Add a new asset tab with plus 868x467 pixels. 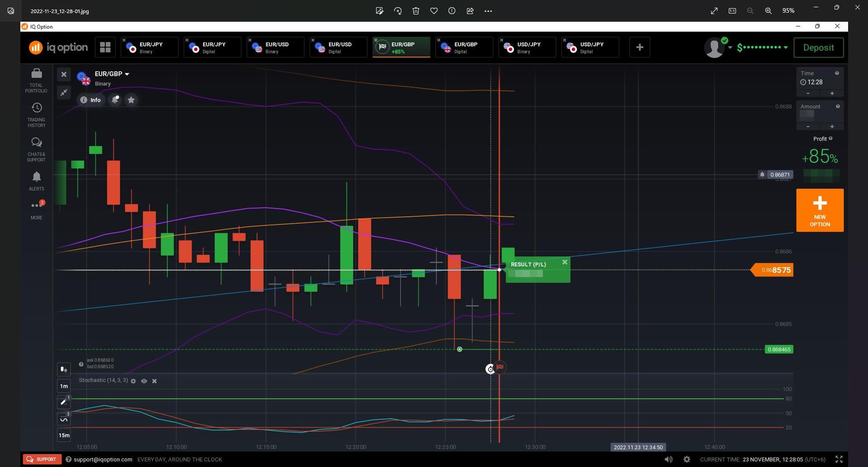(639, 47)
